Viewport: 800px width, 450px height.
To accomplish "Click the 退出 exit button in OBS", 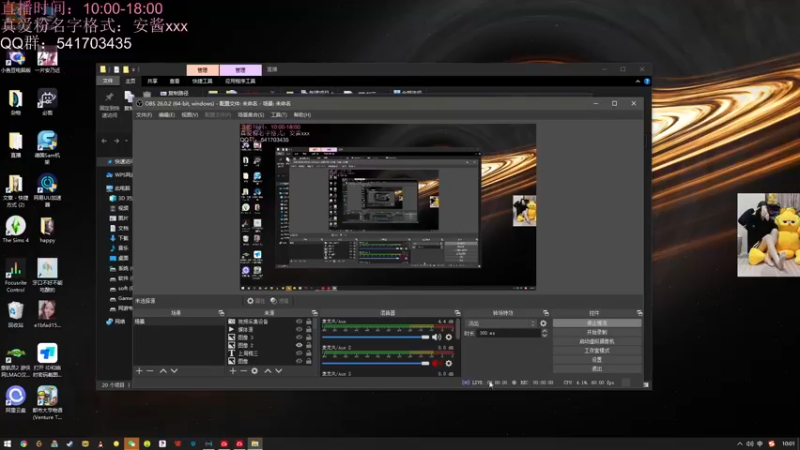I will click(597, 368).
